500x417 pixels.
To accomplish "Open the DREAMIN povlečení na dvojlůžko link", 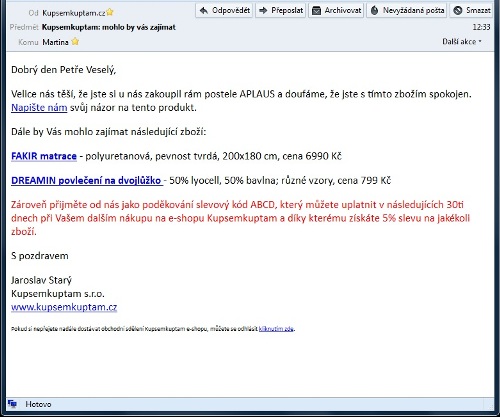I will click(86, 180).
